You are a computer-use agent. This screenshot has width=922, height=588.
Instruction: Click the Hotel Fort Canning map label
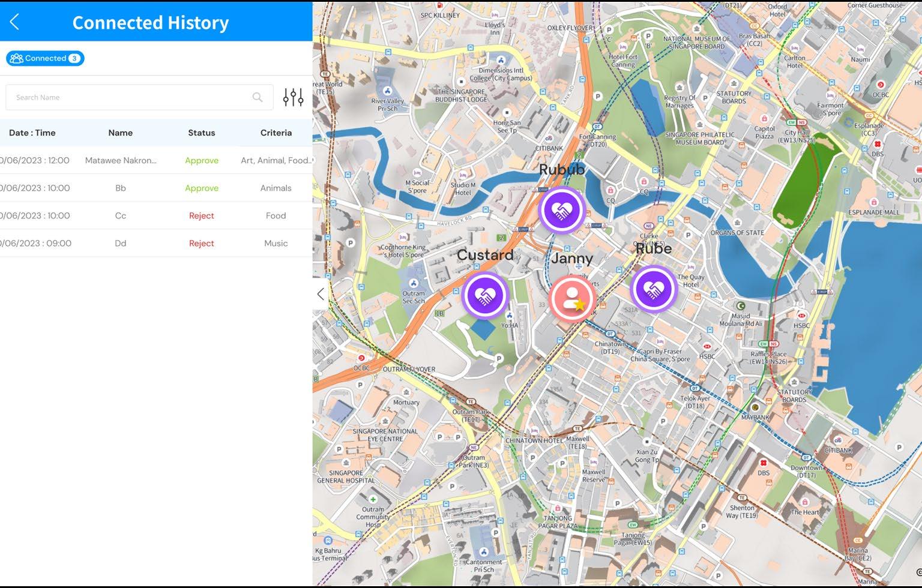point(623,61)
